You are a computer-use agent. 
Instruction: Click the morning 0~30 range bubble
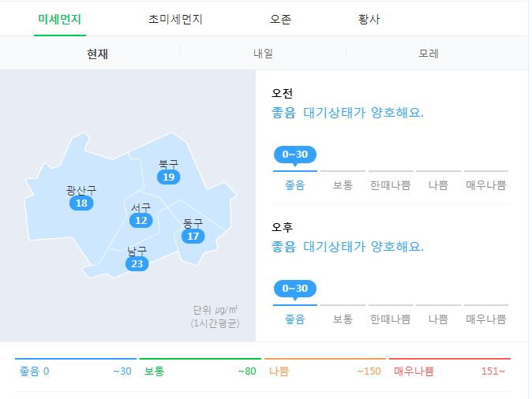coord(295,155)
